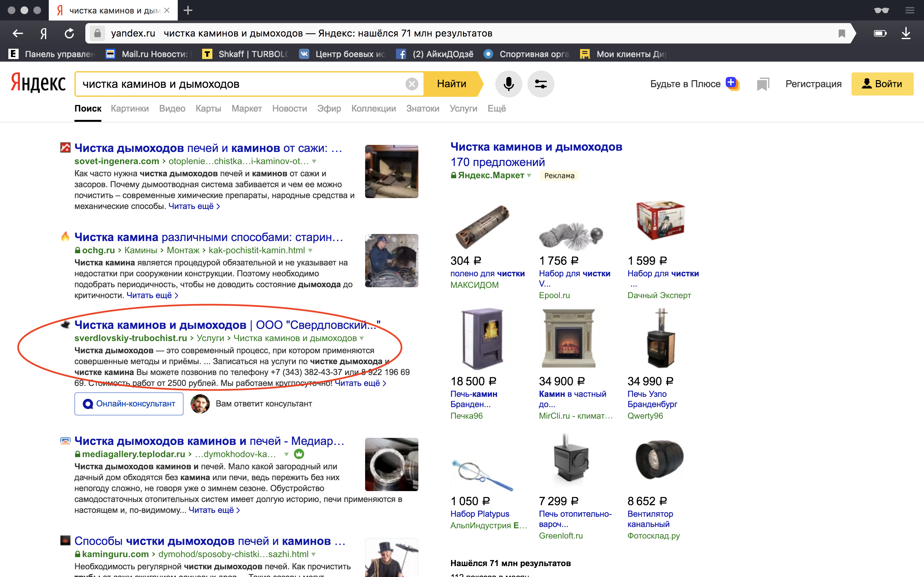Open search settings sliders icon

(541, 84)
